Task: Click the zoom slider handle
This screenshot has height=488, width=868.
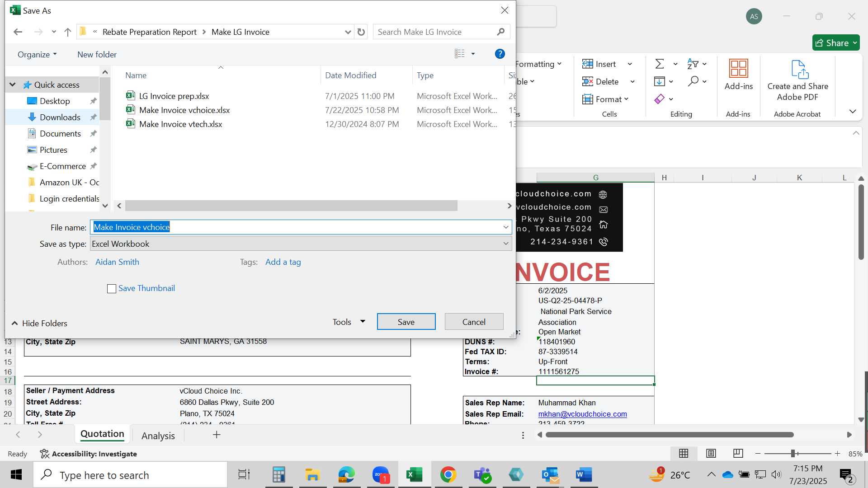Action: 793,453
